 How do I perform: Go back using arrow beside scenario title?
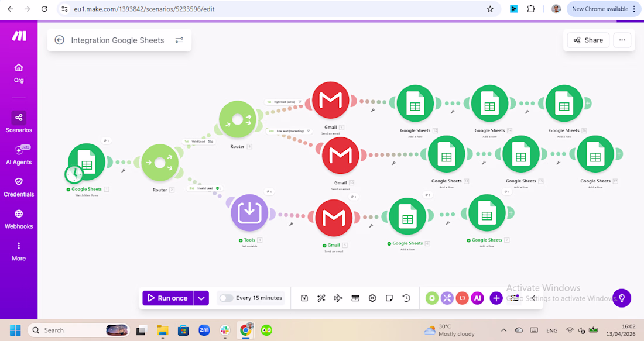pyautogui.click(x=60, y=40)
